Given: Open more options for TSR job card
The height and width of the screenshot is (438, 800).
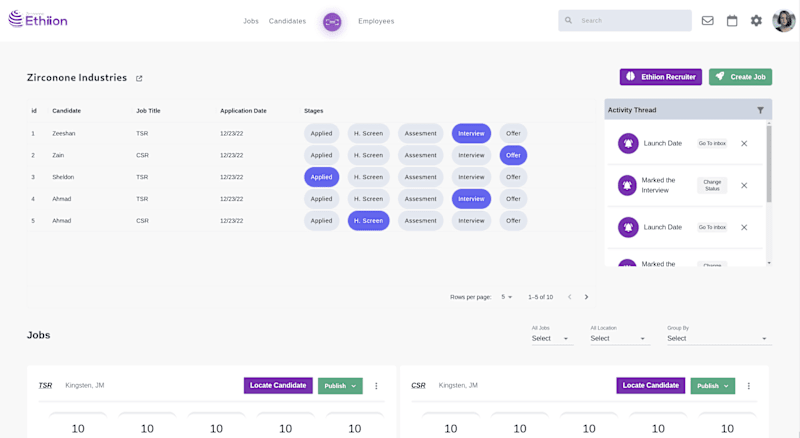Looking at the screenshot, I should tap(376, 386).
